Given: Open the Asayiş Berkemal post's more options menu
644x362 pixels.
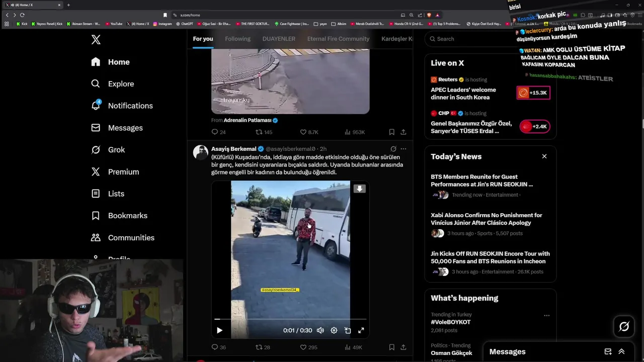Looking at the screenshot, I should pyautogui.click(x=403, y=149).
